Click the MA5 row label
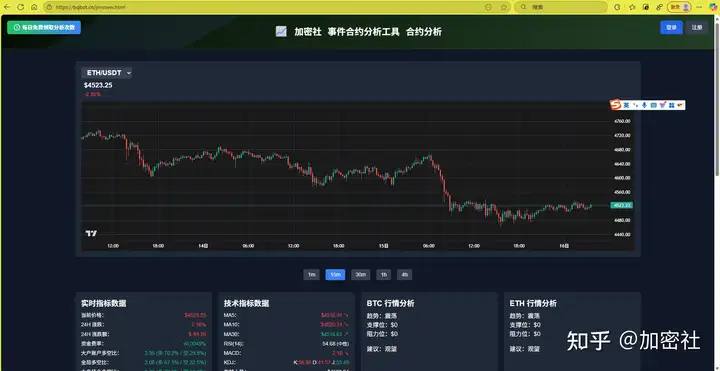This screenshot has height=371, width=720. (231, 315)
